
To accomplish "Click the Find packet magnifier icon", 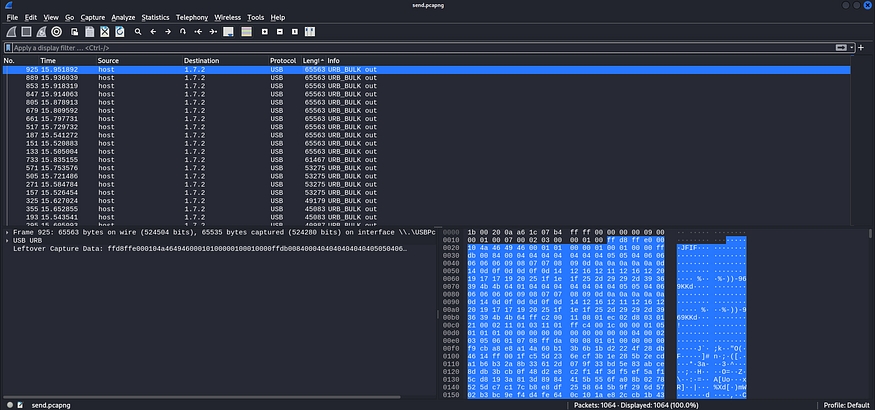I will pyautogui.click(x=136, y=31).
